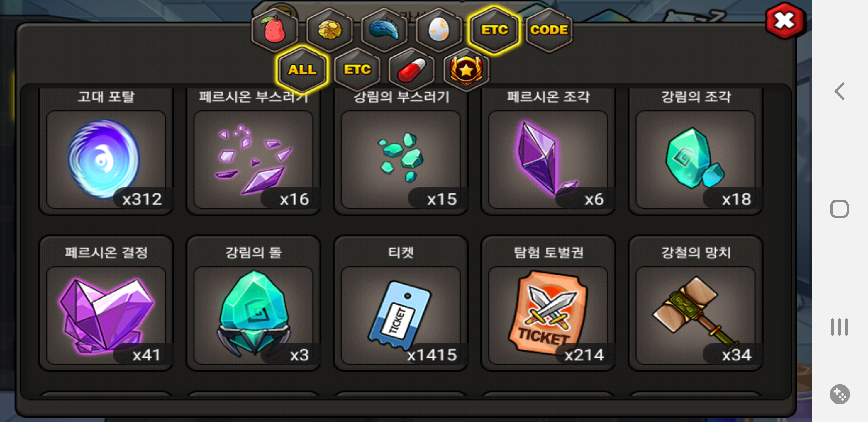Select the ALL filter hexagon

[x=302, y=70]
